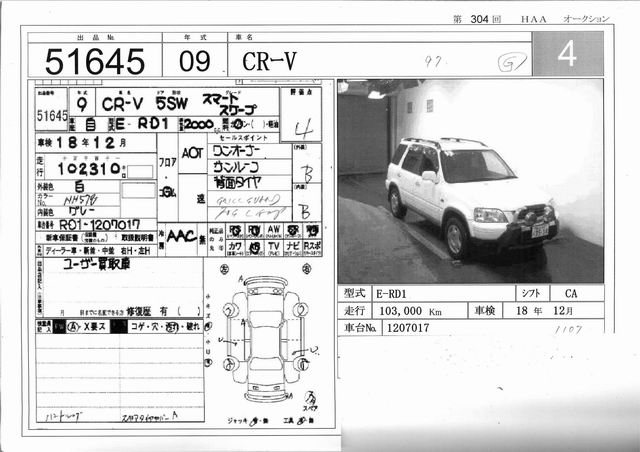The image size is (640, 452).
Task: Click the gray grade box showing 4
Action: (x=568, y=53)
